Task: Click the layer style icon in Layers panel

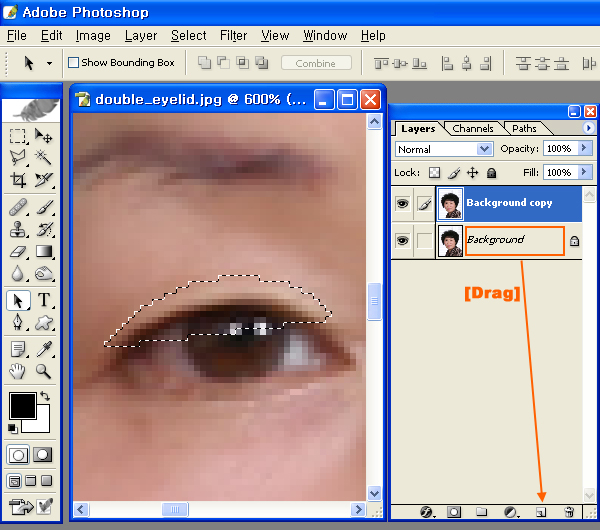Action: [x=427, y=512]
